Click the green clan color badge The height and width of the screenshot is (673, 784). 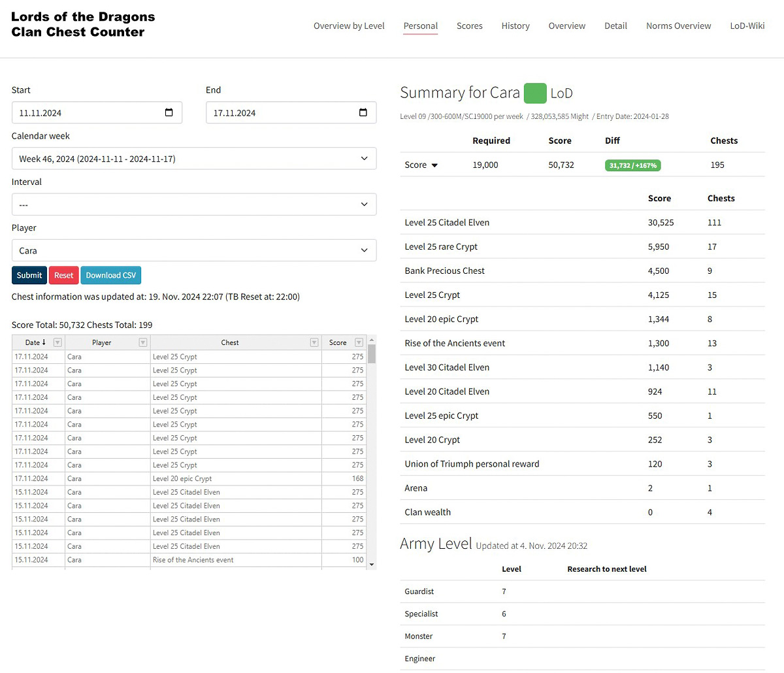click(535, 93)
